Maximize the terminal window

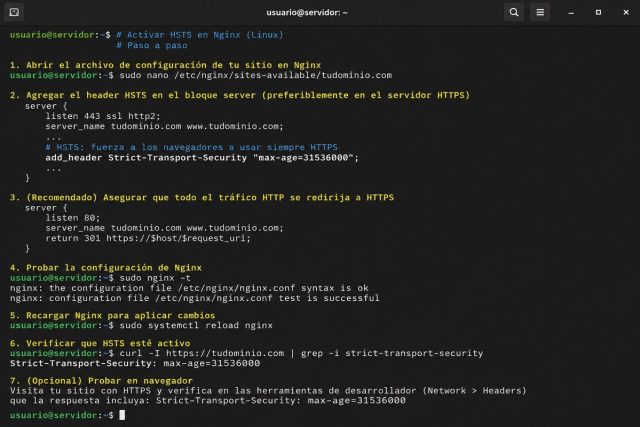pyautogui.click(x=598, y=13)
